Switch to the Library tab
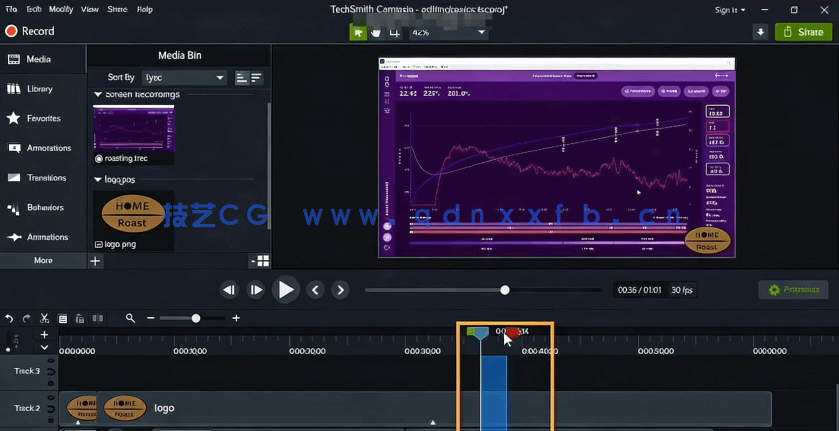This screenshot has width=839, height=431. click(43, 89)
